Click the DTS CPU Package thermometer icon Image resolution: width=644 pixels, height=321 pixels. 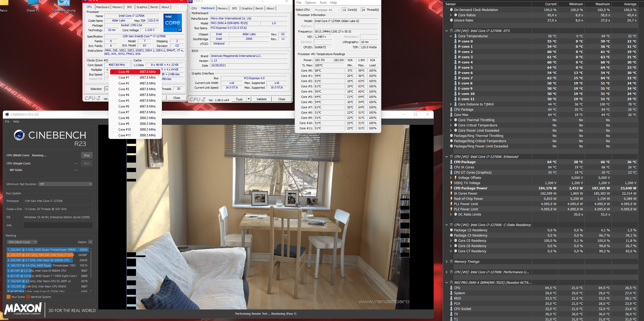pos(451,109)
